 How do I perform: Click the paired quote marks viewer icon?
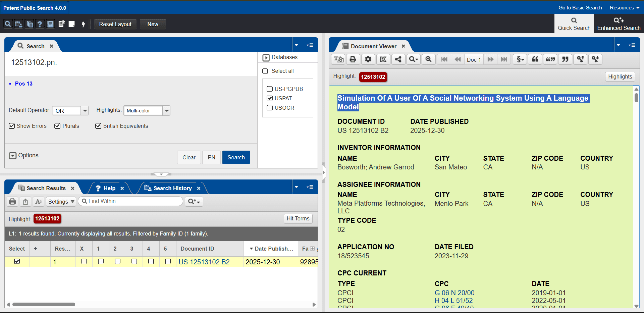(550, 59)
